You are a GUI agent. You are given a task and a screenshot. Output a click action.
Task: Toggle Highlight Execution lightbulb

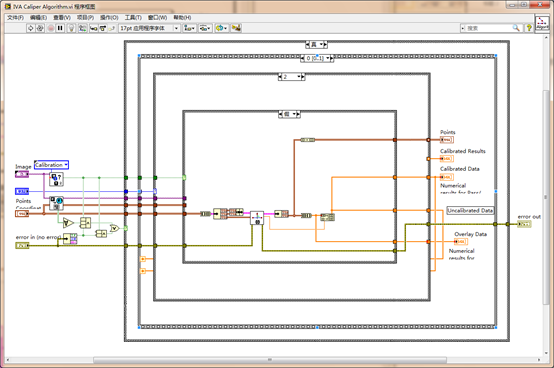click(71, 28)
